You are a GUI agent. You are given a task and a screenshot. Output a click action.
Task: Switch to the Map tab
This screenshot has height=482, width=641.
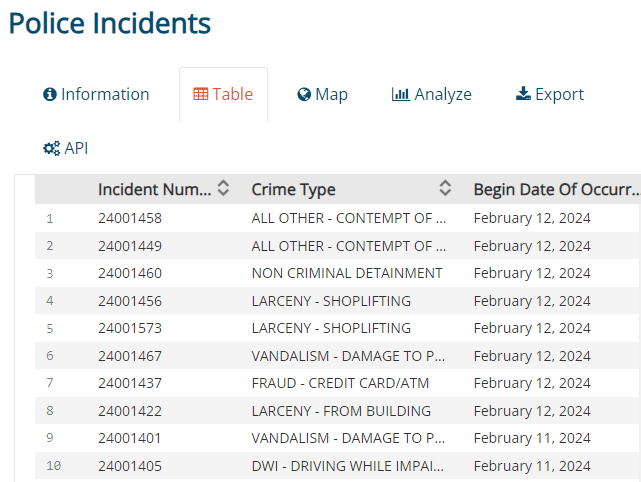tap(331, 95)
